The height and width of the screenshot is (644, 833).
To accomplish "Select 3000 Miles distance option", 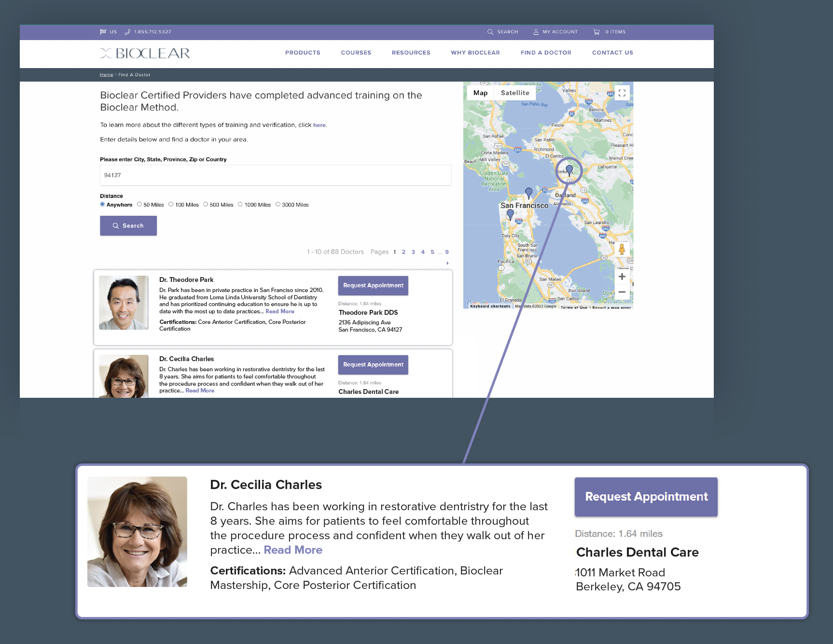I will (278, 204).
